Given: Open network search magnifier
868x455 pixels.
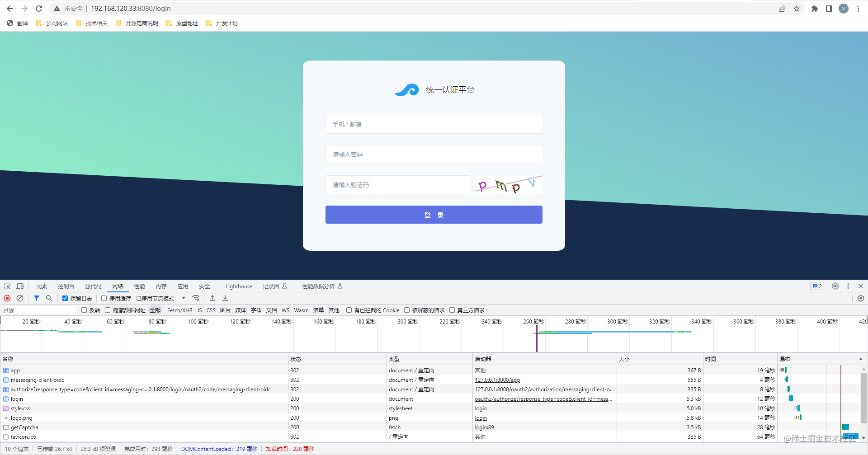Looking at the screenshot, I should pyautogui.click(x=49, y=298).
